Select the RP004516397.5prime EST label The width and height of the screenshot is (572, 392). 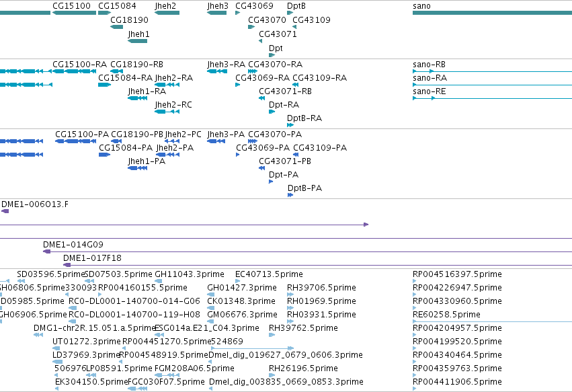pos(457,274)
